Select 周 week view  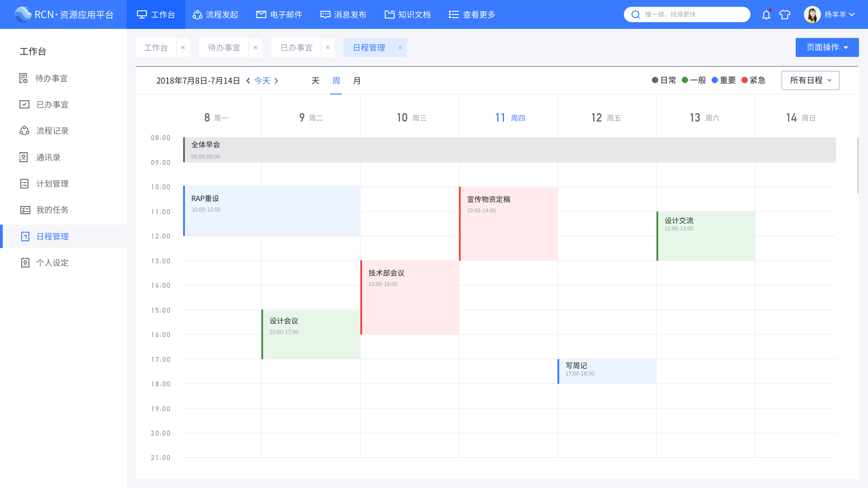click(336, 80)
